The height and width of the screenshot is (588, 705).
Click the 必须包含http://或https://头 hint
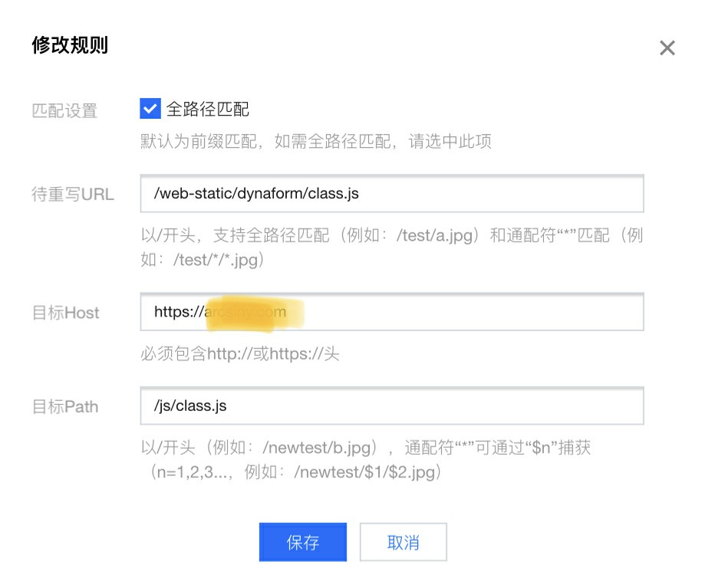coord(239,353)
